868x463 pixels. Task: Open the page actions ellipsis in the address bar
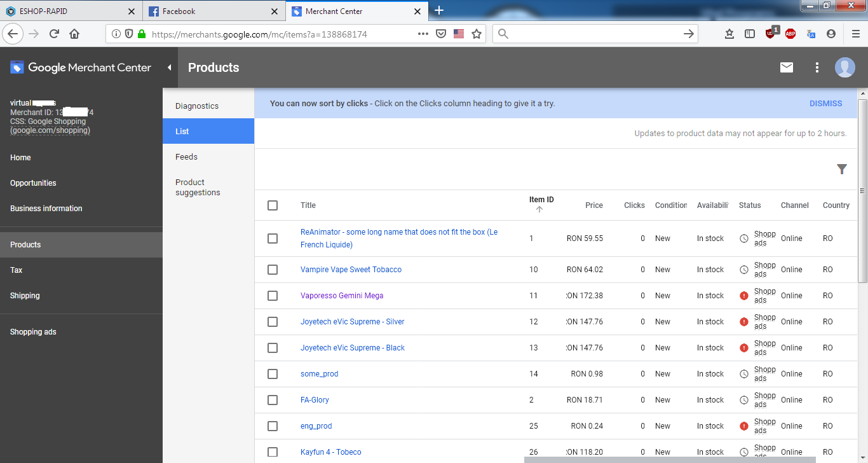click(x=423, y=34)
